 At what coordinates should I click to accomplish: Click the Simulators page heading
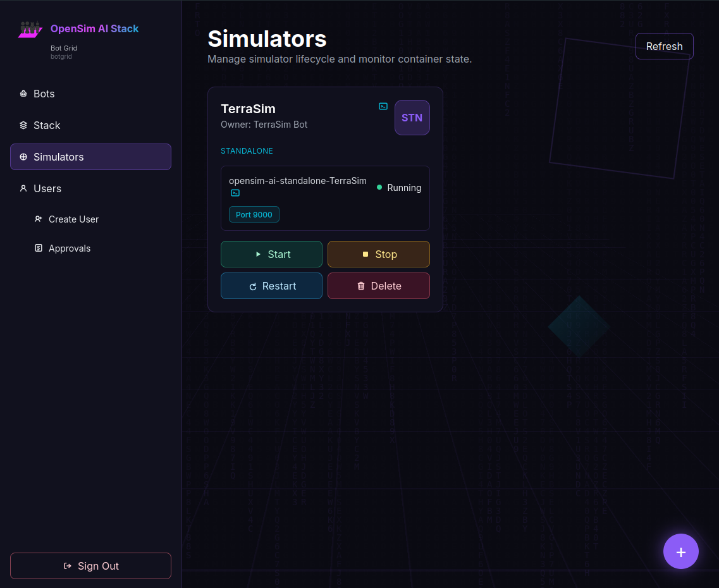pos(267,39)
